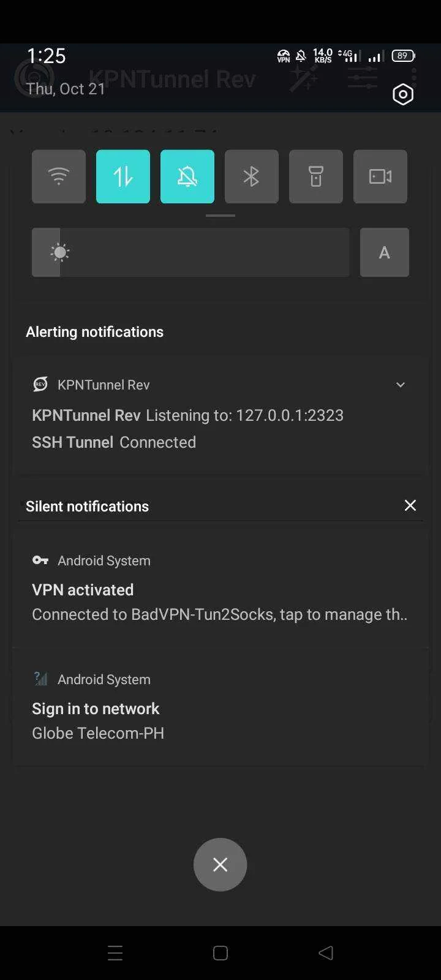Tap the 4G signal strength indicator
The image size is (441, 980).
tap(349, 56)
